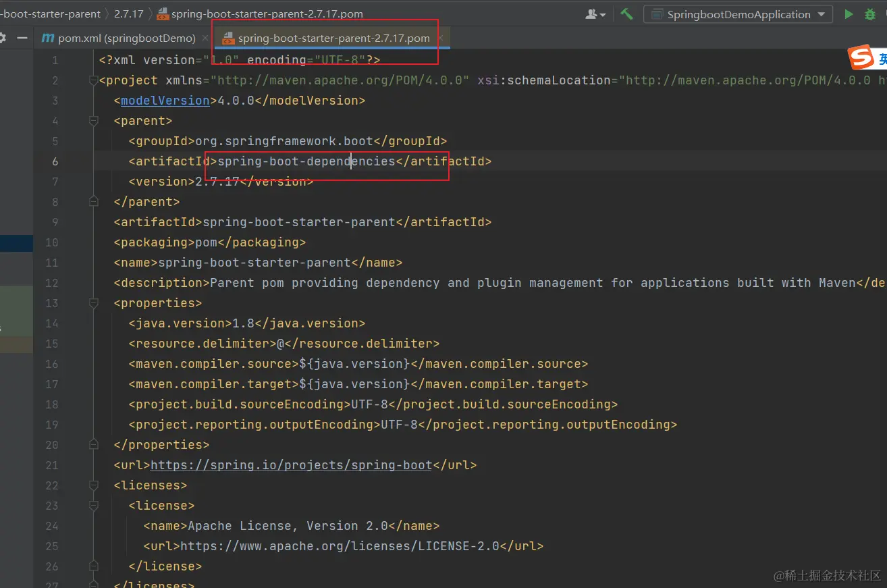Open the spring.io projects URL link
The height and width of the screenshot is (588, 887).
(291, 465)
